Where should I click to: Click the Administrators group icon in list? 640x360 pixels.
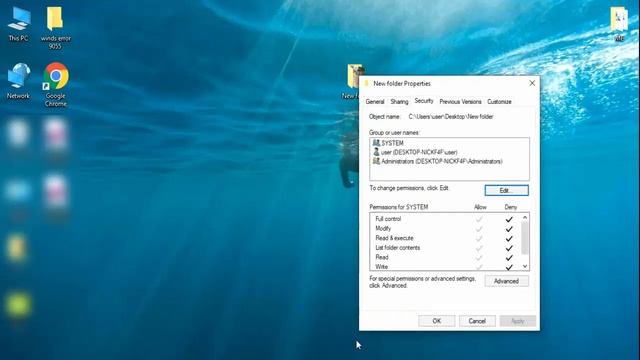click(x=376, y=161)
